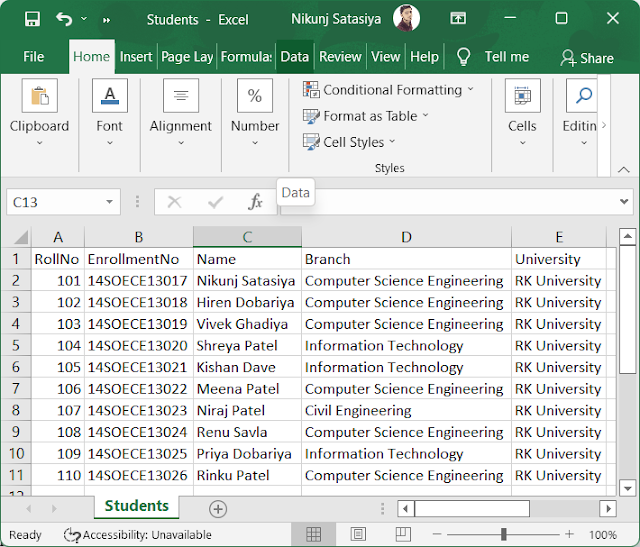This screenshot has height=547, width=640.
Task: Select the Data ribbon tab
Action: tap(295, 57)
